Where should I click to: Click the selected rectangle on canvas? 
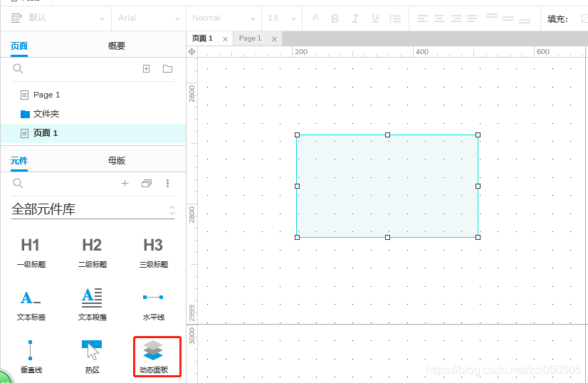[x=387, y=186]
